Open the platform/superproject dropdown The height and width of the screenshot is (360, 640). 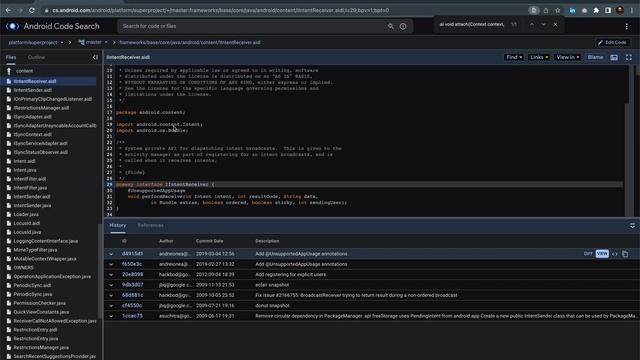click(x=36, y=42)
